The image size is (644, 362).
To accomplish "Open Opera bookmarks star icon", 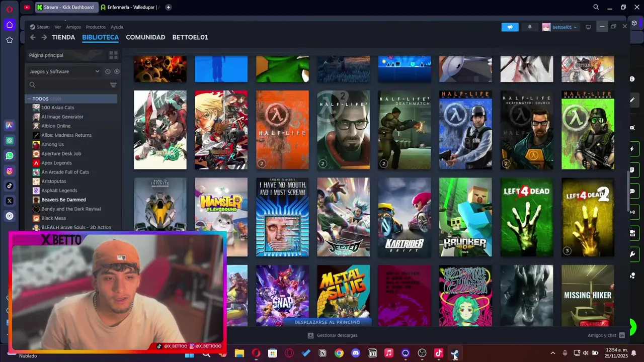I will (10, 40).
